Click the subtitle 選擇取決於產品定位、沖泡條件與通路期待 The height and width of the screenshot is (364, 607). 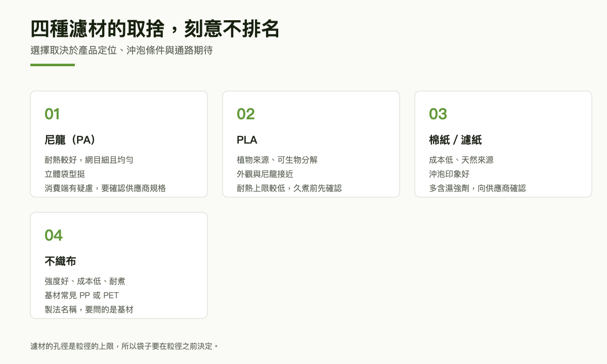(121, 51)
